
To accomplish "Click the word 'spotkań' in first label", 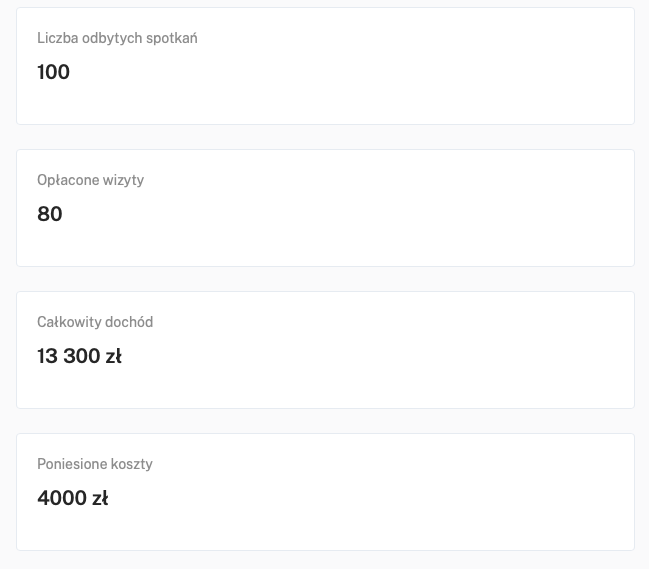I will click(x=172, y=38).
